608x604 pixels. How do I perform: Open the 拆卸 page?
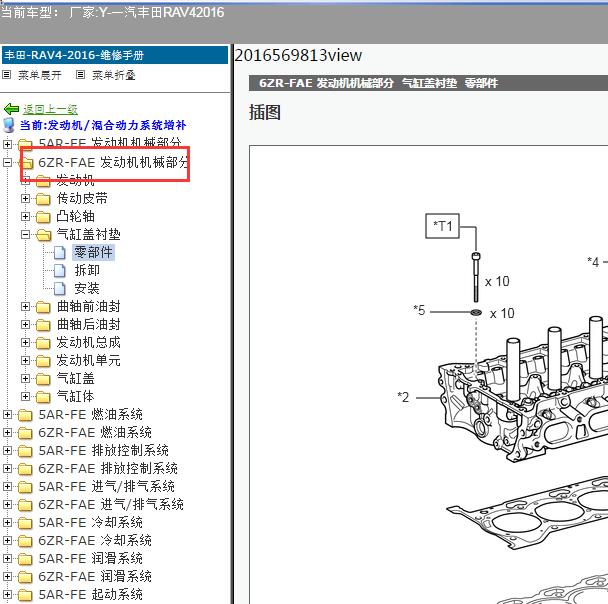click(x=87, y=270)
